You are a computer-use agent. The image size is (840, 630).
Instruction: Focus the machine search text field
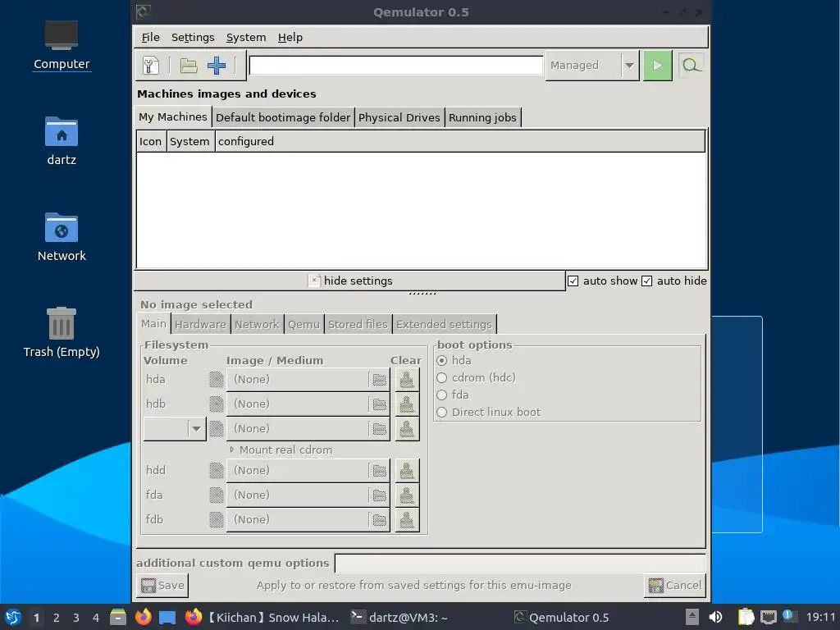(396, 66)
